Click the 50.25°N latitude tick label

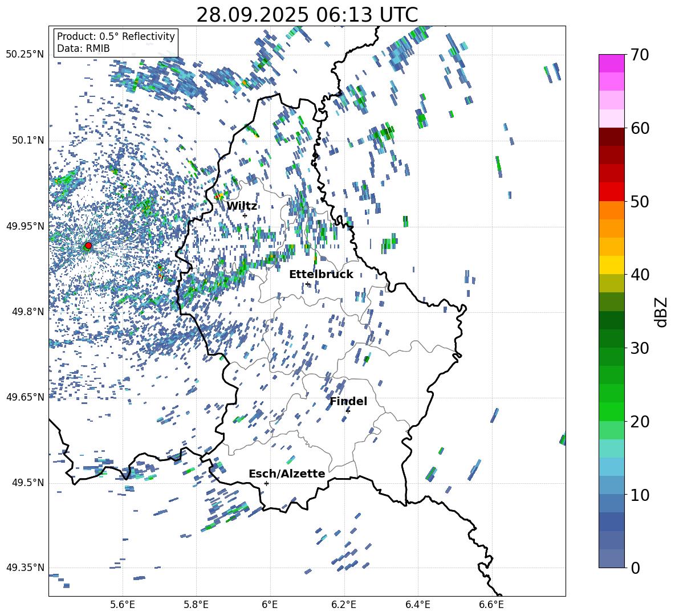[x=25, y=55]
